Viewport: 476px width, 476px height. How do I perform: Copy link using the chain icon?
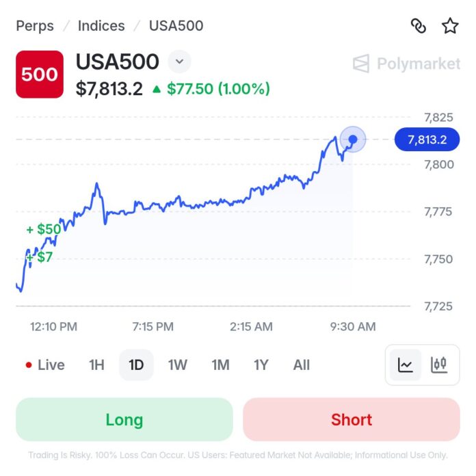point(419,26)
